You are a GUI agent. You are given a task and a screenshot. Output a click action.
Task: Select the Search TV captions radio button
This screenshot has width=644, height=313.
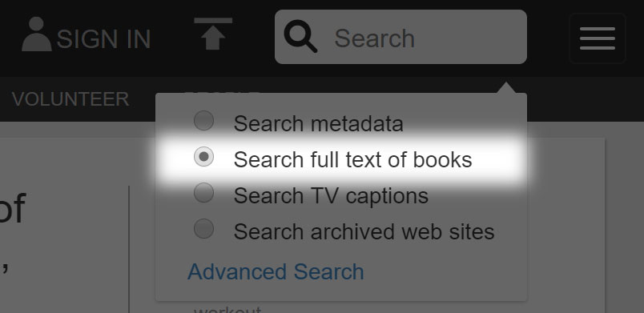[x=203, y=193]
